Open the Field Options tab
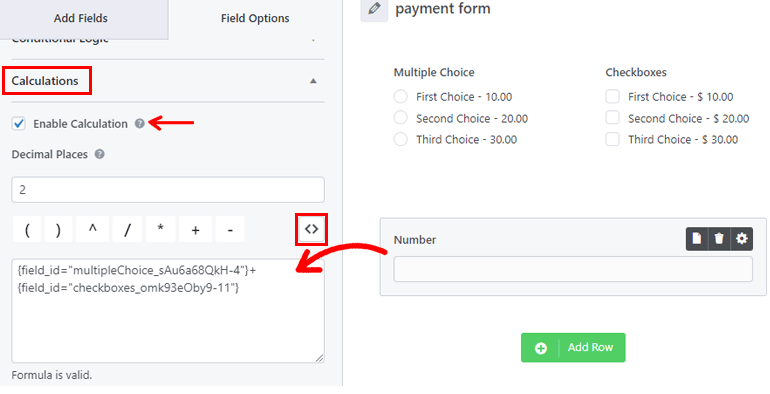This screenshot has width=770, height=394. click(255, 18)
